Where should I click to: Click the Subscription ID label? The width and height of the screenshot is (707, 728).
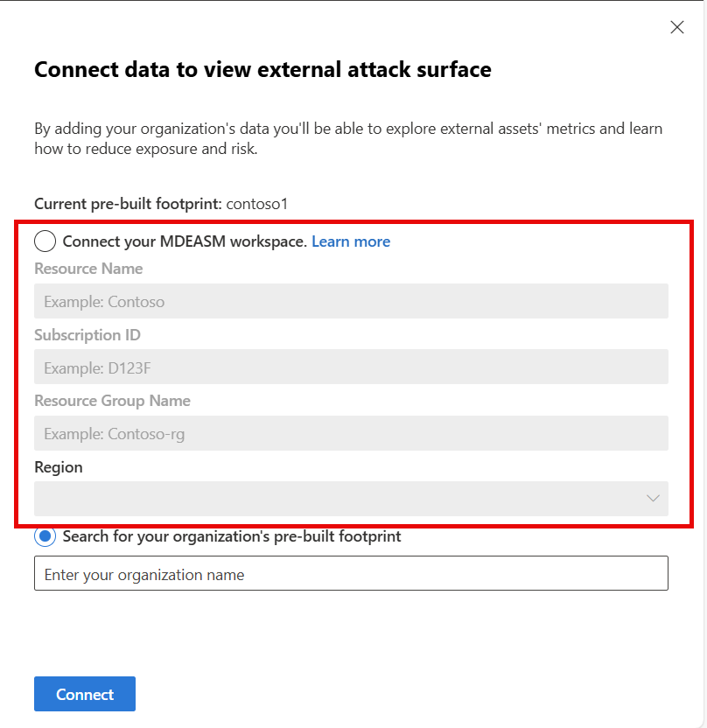(87, 335)
